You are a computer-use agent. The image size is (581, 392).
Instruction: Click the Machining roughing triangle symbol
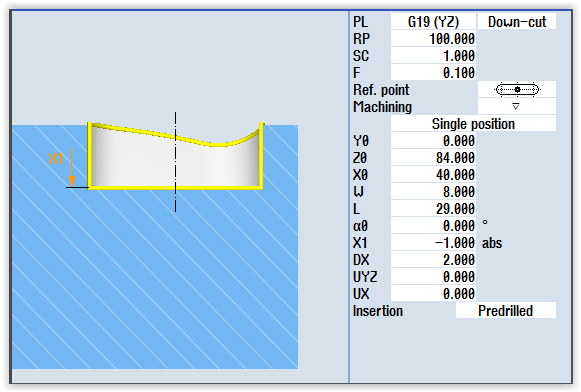[x=515, y=106]
